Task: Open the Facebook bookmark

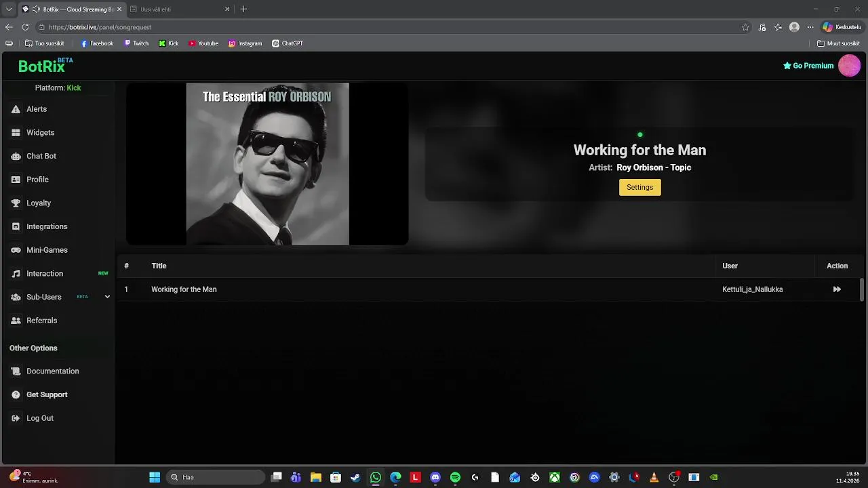Action: 97,43
